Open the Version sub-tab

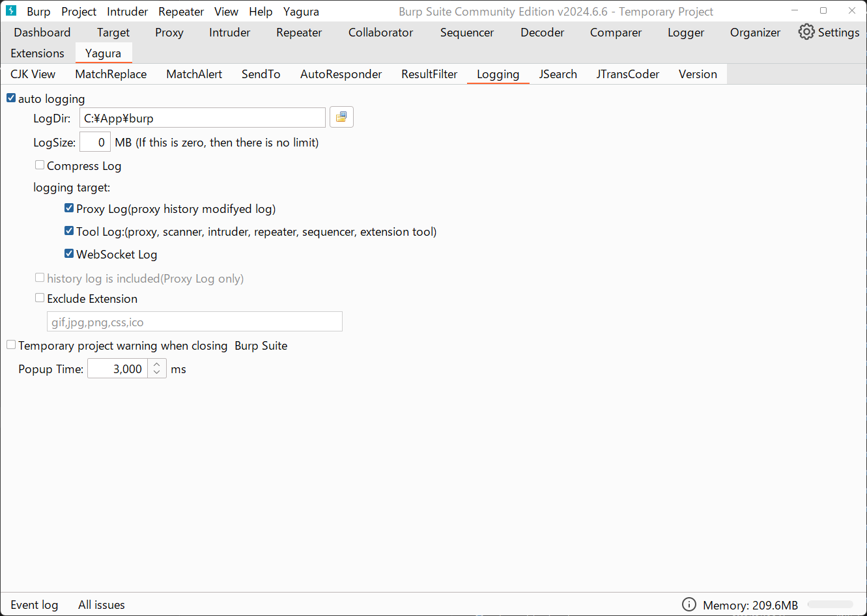tap(698, 74)
